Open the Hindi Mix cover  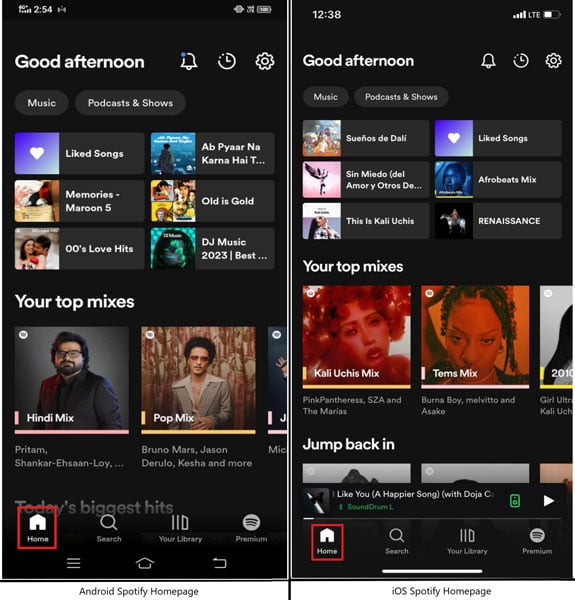[x=72, y=380]
